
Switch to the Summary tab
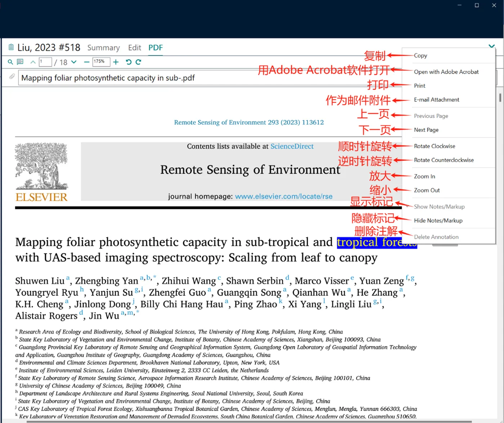104,47
